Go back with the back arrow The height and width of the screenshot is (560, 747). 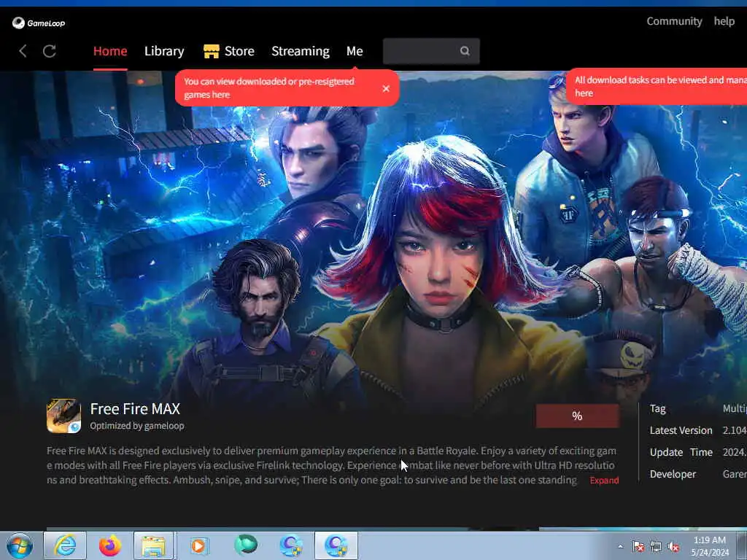click(x=23, y=51)
